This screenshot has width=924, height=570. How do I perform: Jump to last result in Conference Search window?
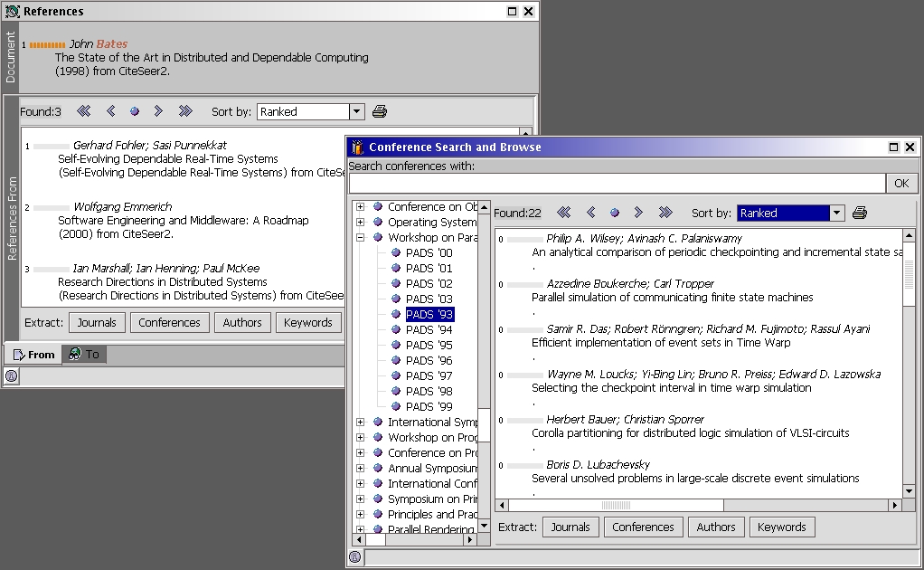(x=665, y=213)
